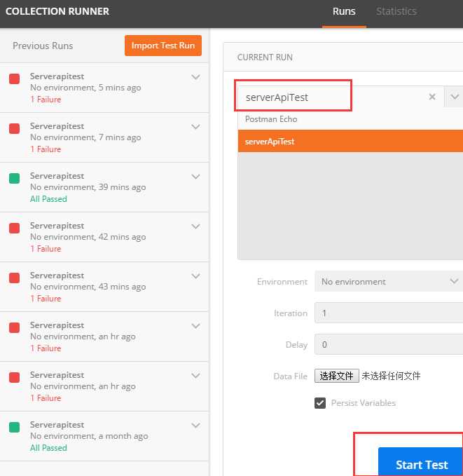The image size is (463, 476).
Task: Click the Import Test Run button
Action: pyautogui.click(x=163, y=46)
